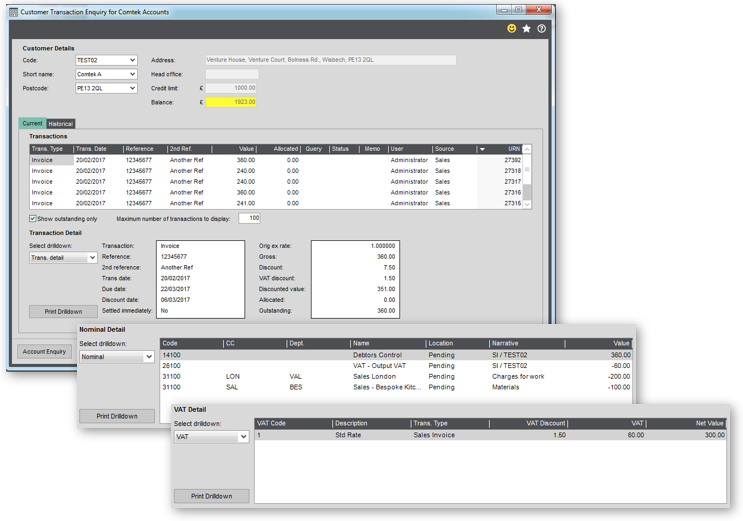Click transactions list scroll down arrow

click(x=526, y=204)
